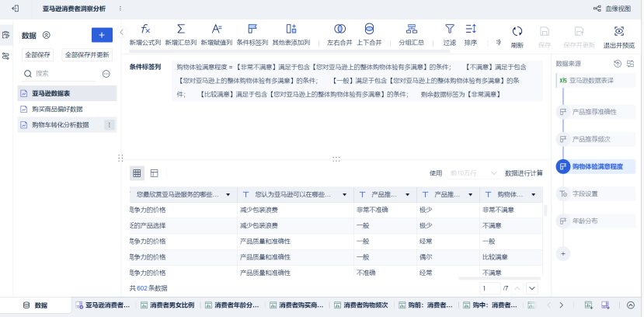
Task: Open the 消费者购买商 tab
Action: (297, 305)
